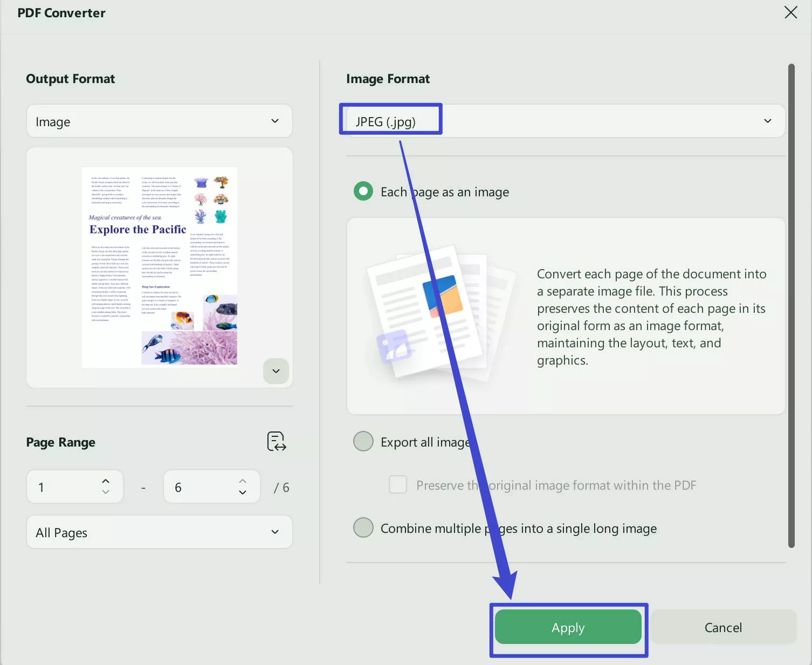
Task: Select the 'Each page as an image' option
Action: [x=363, y=191]
